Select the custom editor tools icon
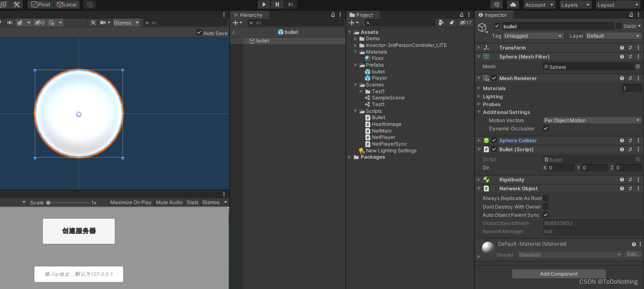This screenshot has width=644, height=289. [17, 4]
